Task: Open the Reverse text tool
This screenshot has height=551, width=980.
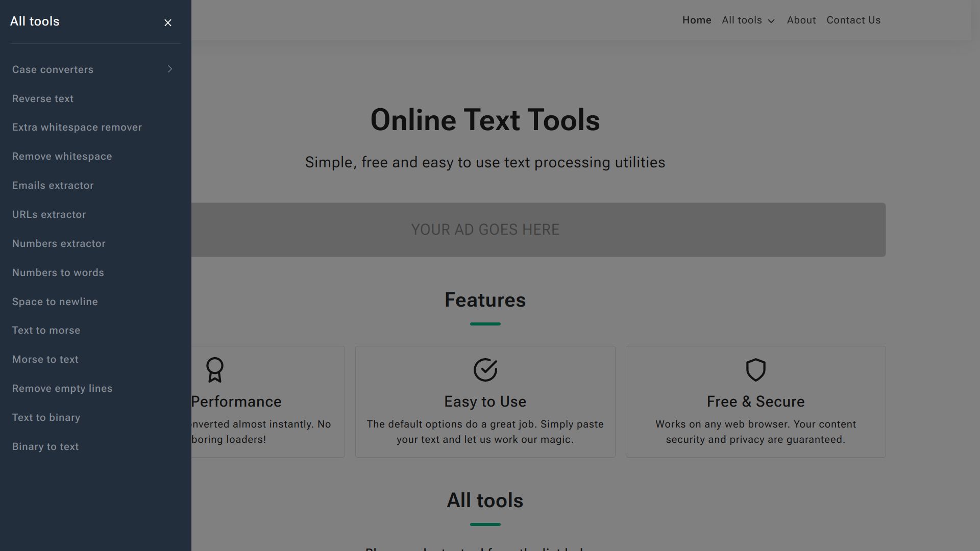Action: click(43, 98)
